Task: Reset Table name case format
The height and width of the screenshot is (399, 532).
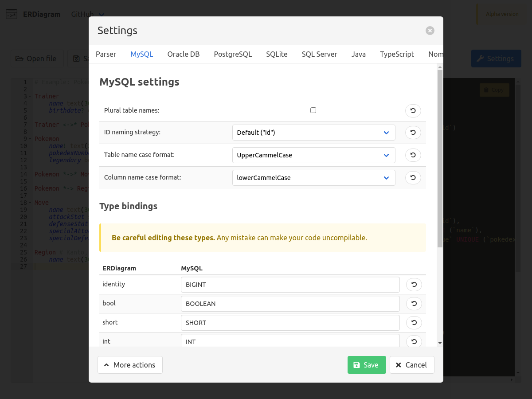Action: pyautogui.click(x=413, y=155)
